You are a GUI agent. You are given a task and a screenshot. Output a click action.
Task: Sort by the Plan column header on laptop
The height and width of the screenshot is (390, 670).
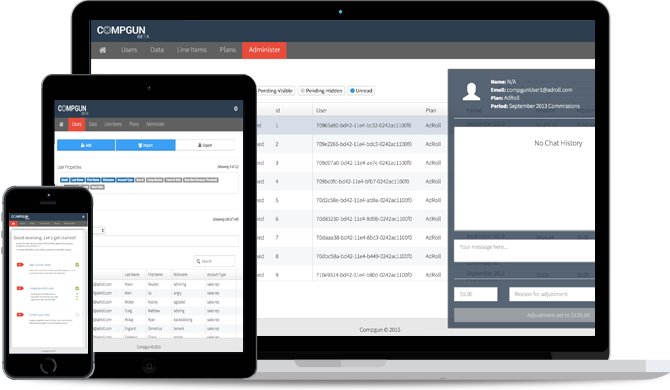click(x=431, y=110)
